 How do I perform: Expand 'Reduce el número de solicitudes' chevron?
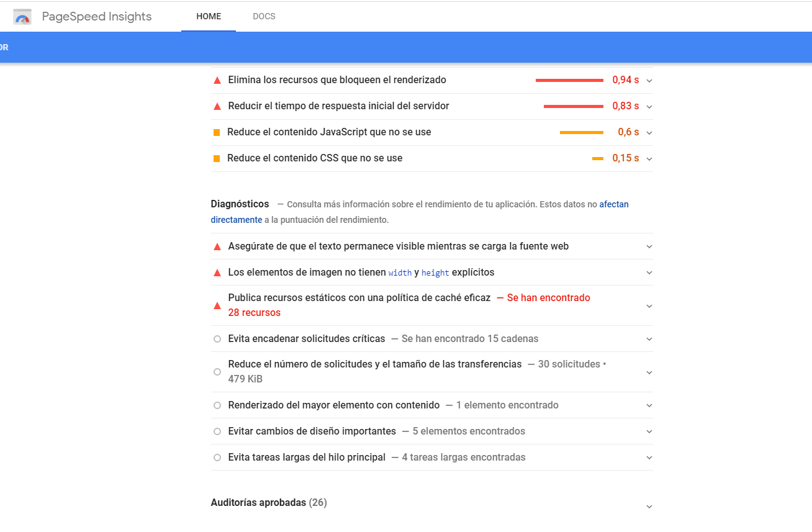coord(649,372)
